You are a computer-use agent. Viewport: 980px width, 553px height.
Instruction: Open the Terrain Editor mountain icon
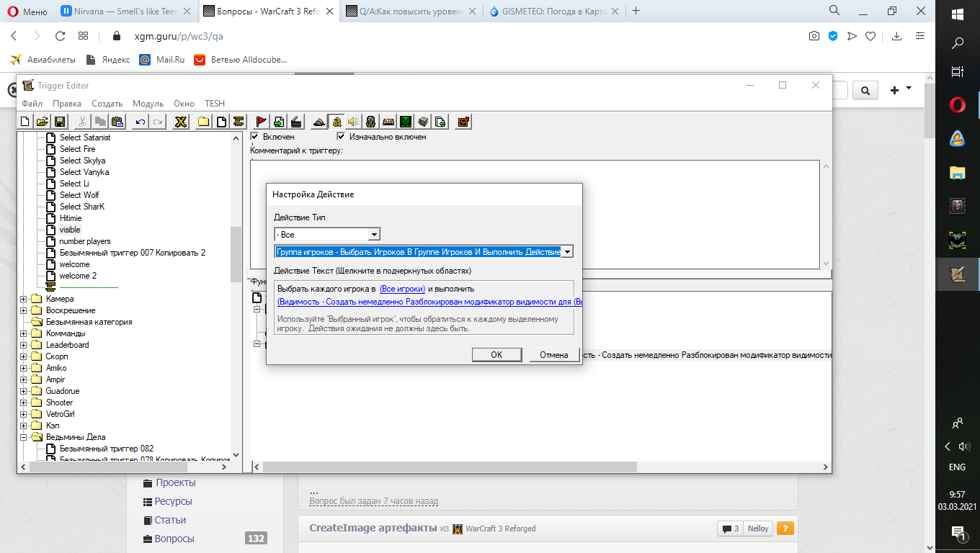319,122
